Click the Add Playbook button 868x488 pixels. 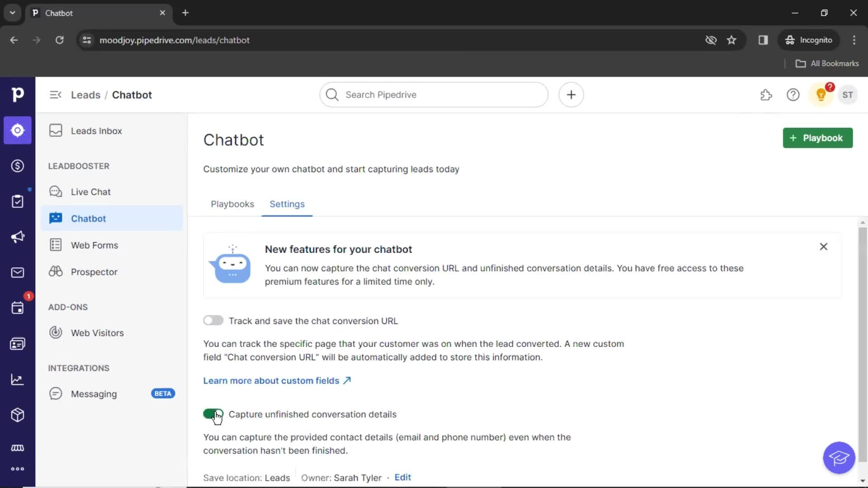point(817,138)
